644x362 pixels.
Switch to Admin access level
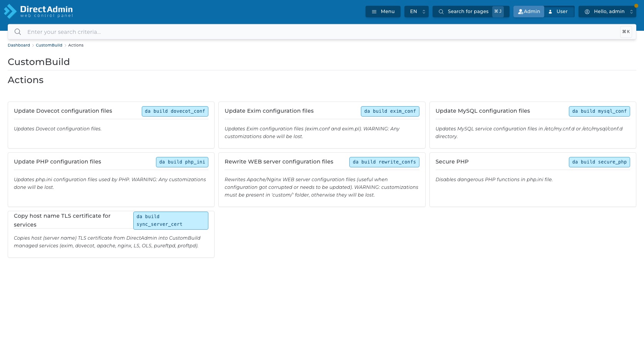pyautogui.click(x=529, y=12)
